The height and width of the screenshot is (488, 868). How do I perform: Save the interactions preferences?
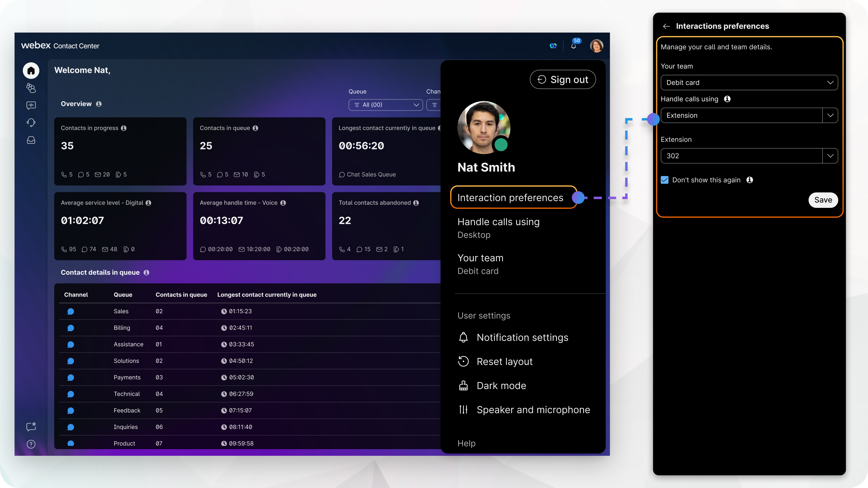tap(823, 200)
